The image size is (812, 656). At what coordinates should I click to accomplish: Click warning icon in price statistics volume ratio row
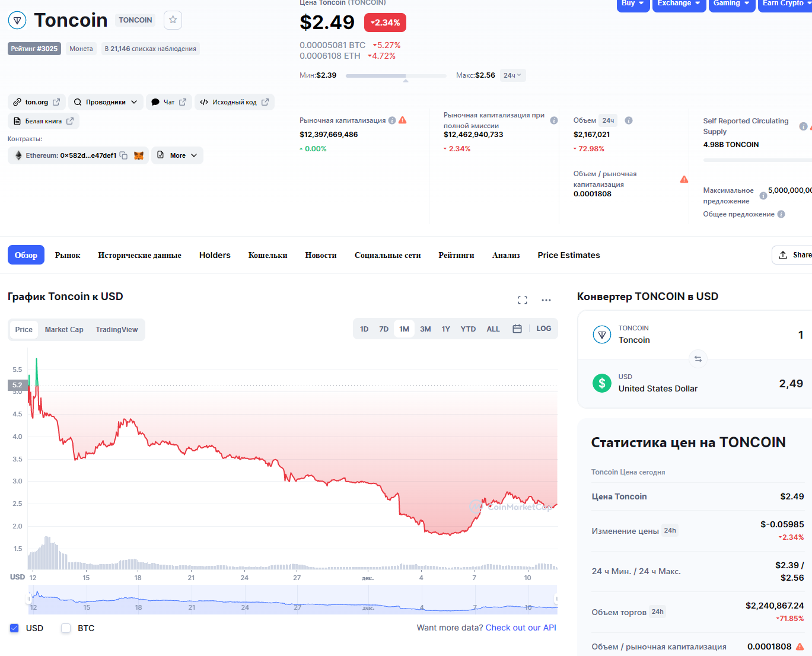point(800,647)
